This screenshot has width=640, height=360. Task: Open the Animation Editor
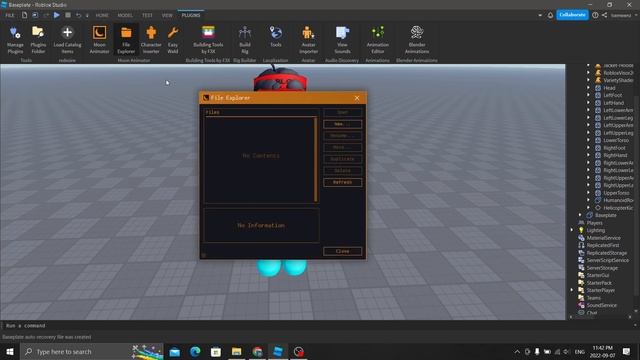378,40
